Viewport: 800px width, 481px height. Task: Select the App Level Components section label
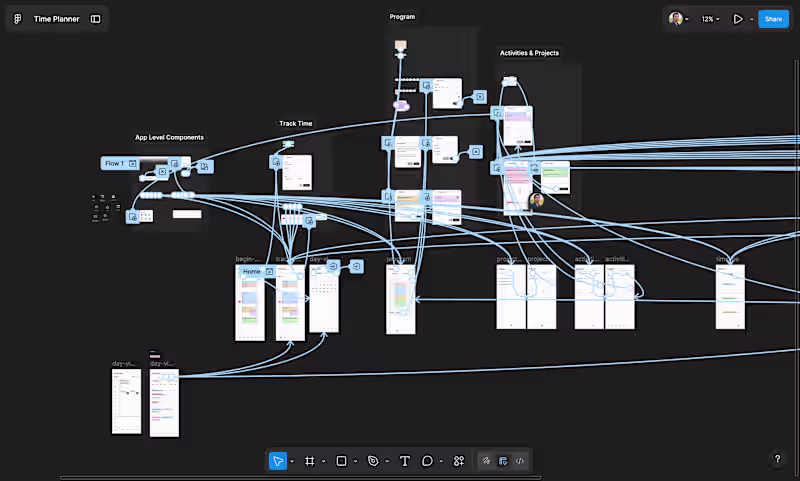point(169,137)
